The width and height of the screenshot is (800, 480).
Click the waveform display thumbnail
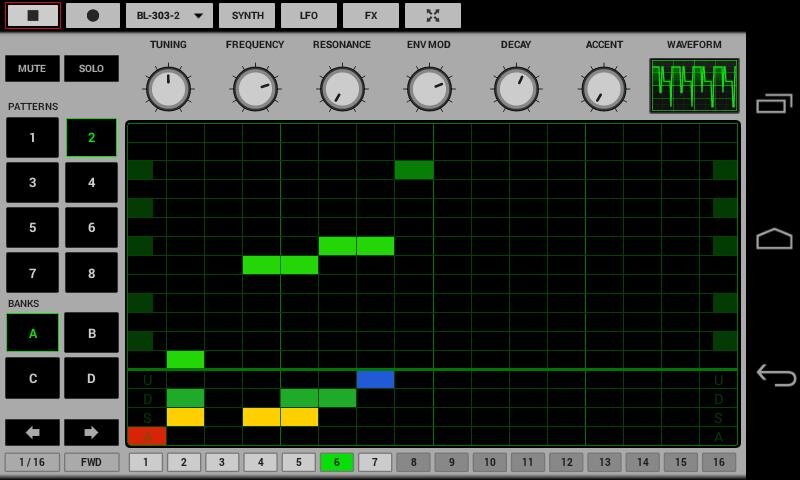(694, 86)
